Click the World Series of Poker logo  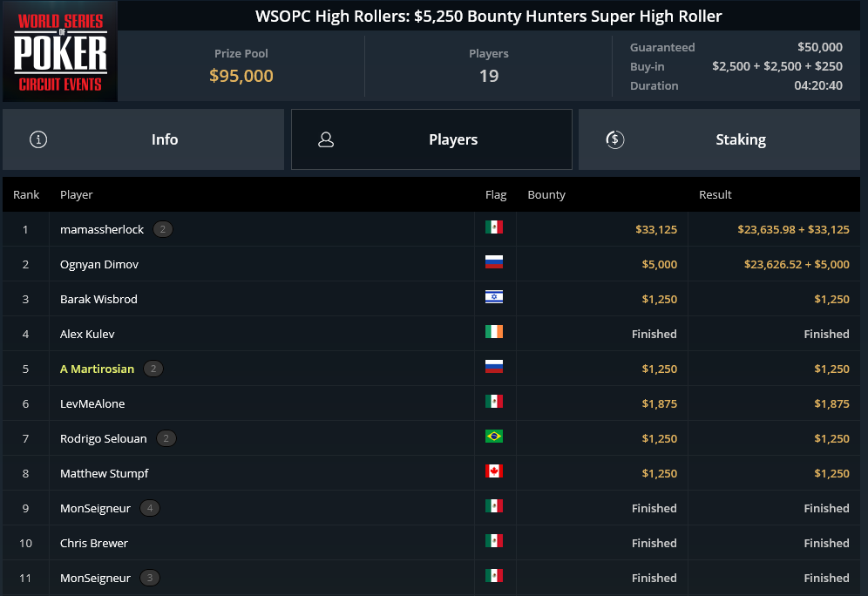pos(60,51)
